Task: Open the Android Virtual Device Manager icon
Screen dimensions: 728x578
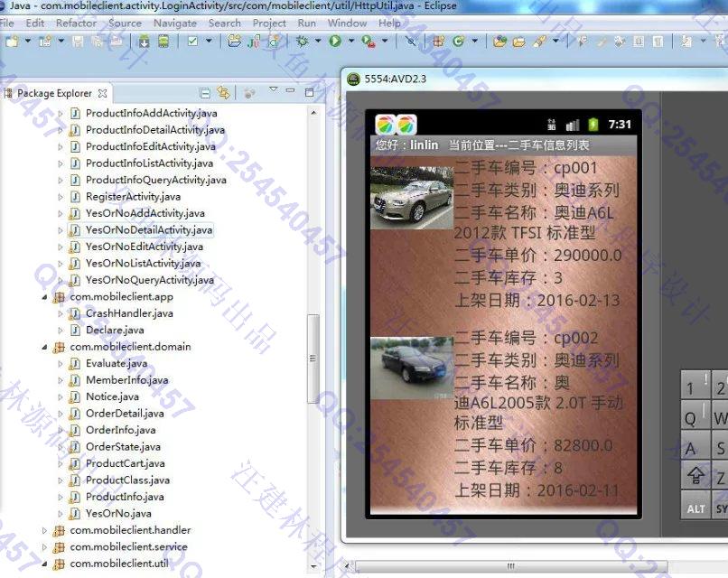Action: coord(163,42)
